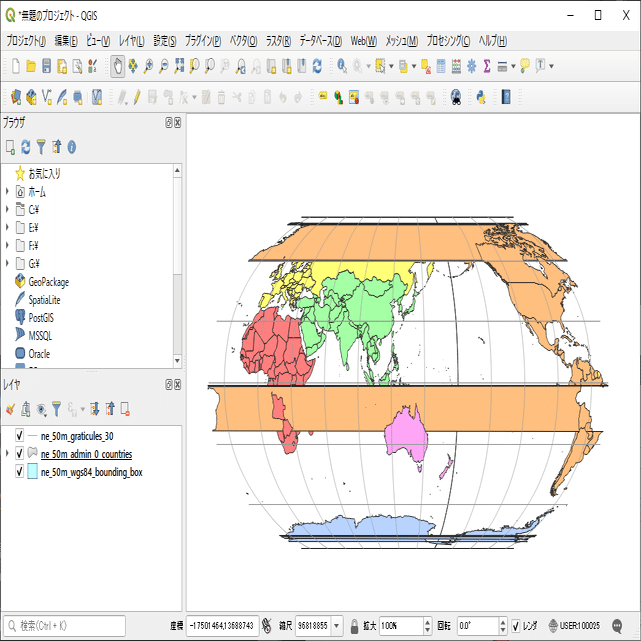Expand the Home folder in Browser
641x641 pixels.
click(x=7, y=191)
